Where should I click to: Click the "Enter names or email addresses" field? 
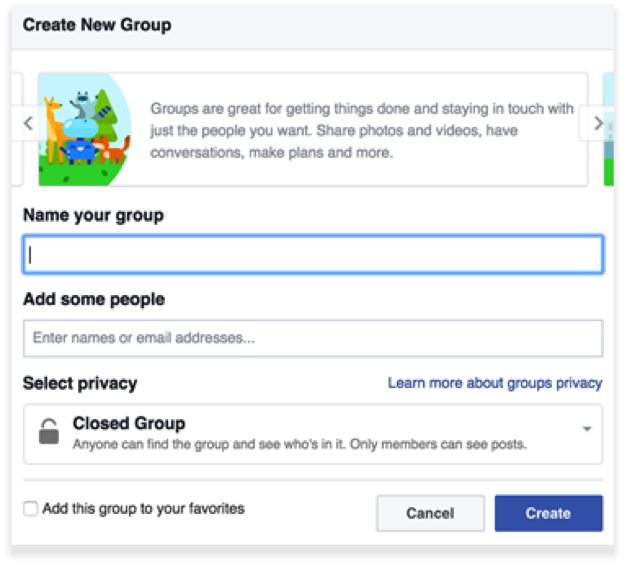312,338
